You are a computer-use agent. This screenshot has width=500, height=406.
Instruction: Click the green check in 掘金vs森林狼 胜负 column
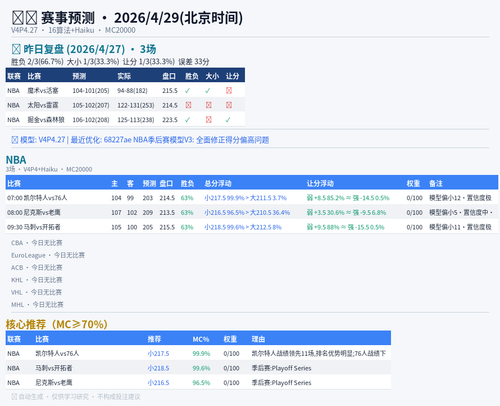(188, 120)
